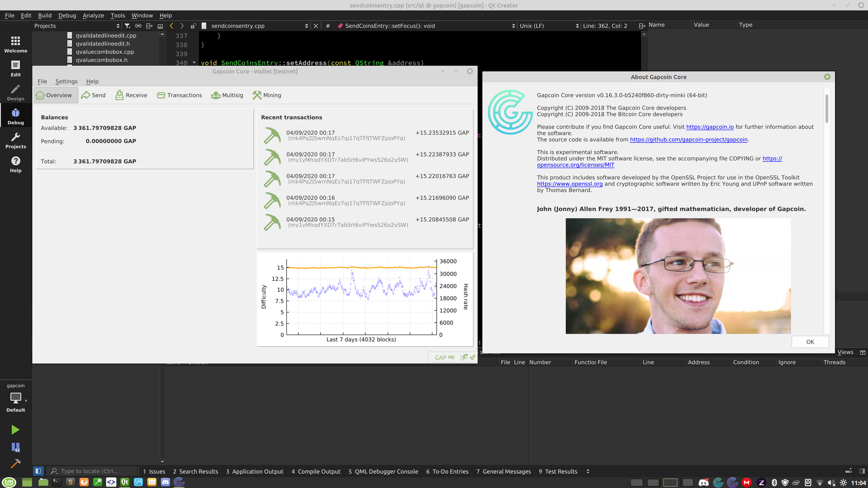
Task: Toggle the file read-only lock icon
Action: point(193,26)
